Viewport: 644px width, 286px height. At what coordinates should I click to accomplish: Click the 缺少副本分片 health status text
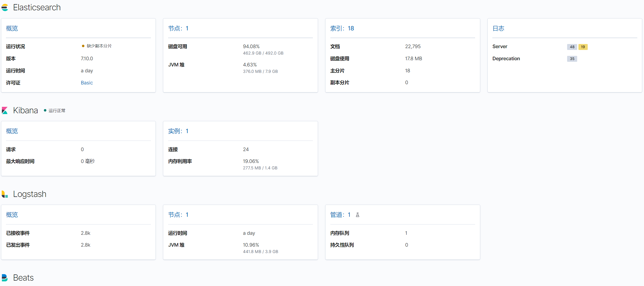click(99, 46)
